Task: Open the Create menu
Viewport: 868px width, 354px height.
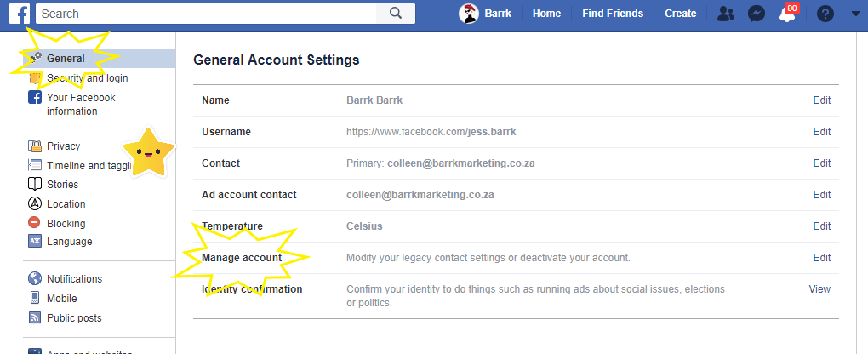Action: click(x=680, y=14)
